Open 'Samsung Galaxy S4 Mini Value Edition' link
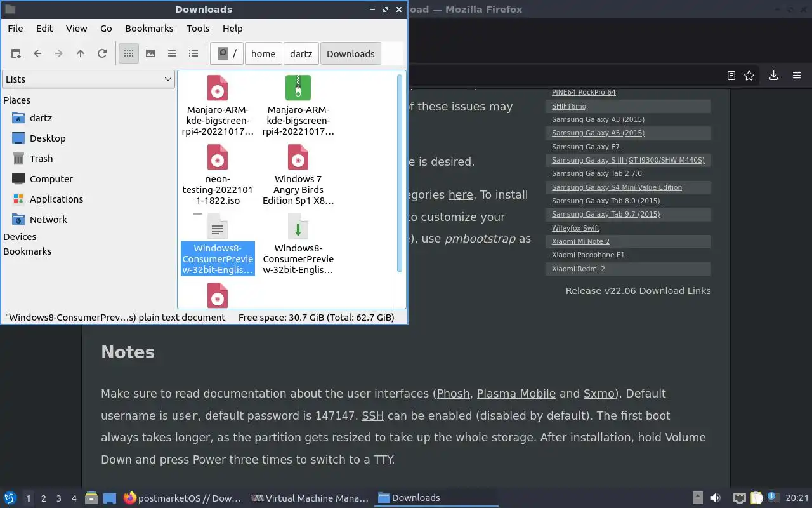The height and width of the screenshot is (508, 812). coord(617,188)
